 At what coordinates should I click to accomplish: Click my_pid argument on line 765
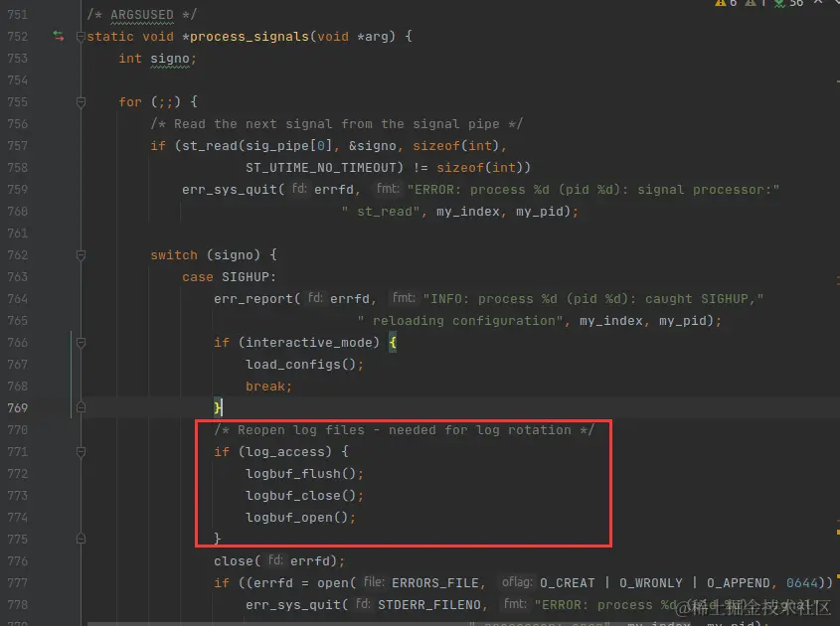(x=683, y=320)
